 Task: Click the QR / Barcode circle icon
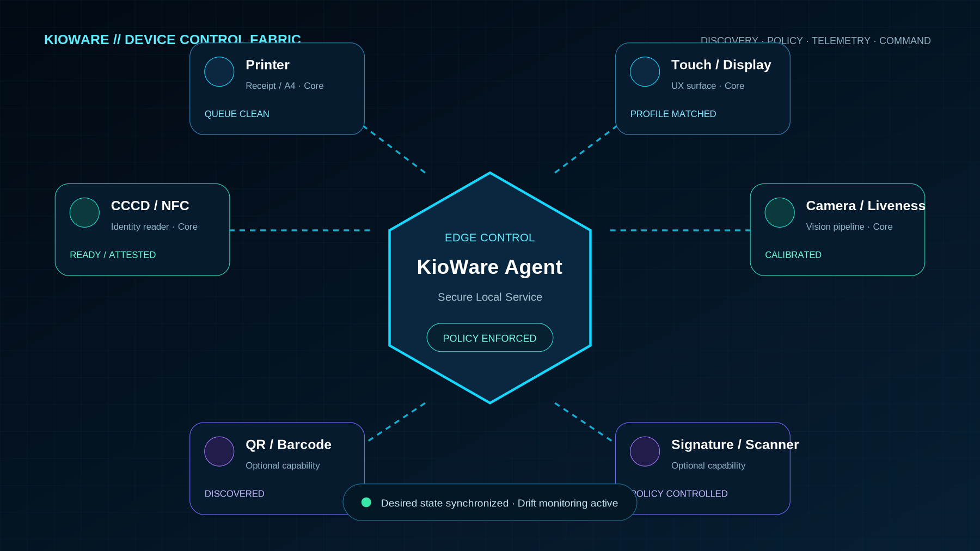(x=219, y=451)
